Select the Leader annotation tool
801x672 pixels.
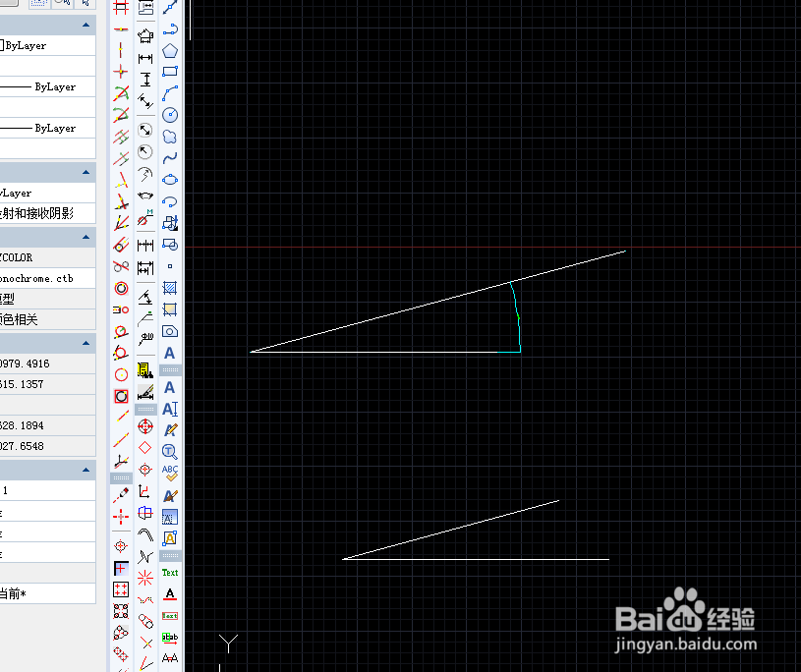click(145, 318)
